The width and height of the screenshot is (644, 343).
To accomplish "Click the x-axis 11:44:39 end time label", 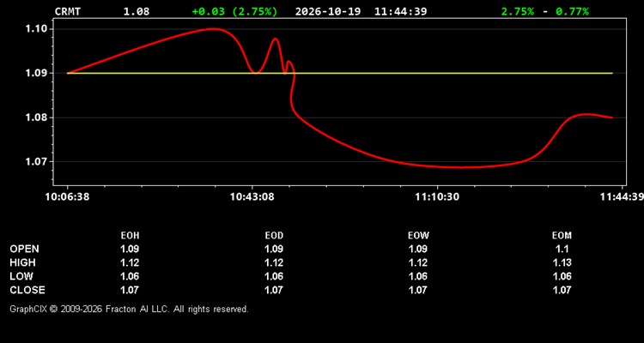I will 622,197.
